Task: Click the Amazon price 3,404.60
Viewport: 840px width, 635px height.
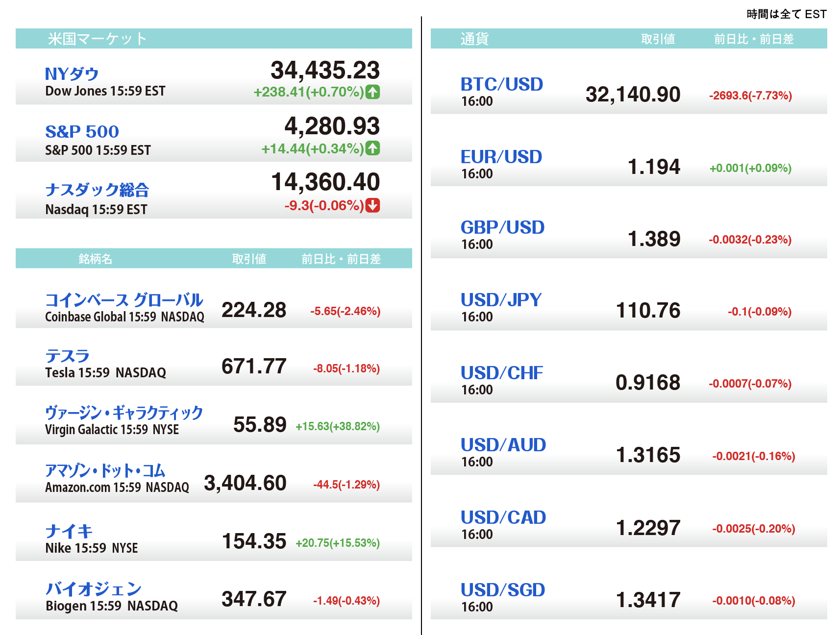Action: pyautogui.click(x=245, y=483)
